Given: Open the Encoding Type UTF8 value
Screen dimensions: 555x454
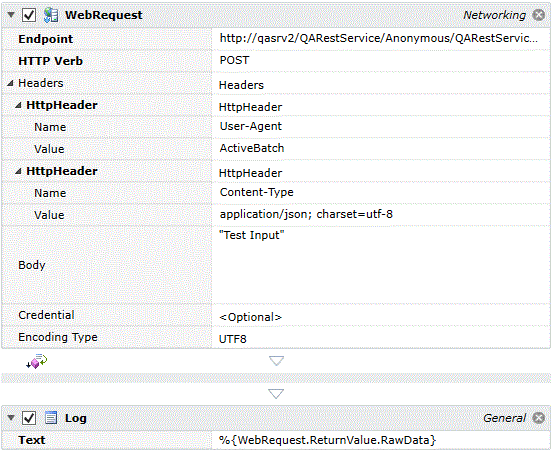Looking at the screenshot, I should click(x=381, y=338).
